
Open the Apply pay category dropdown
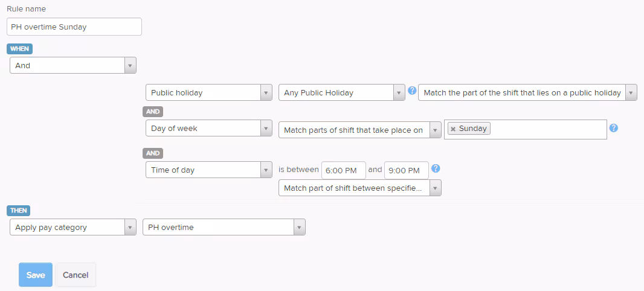(73, 227)
